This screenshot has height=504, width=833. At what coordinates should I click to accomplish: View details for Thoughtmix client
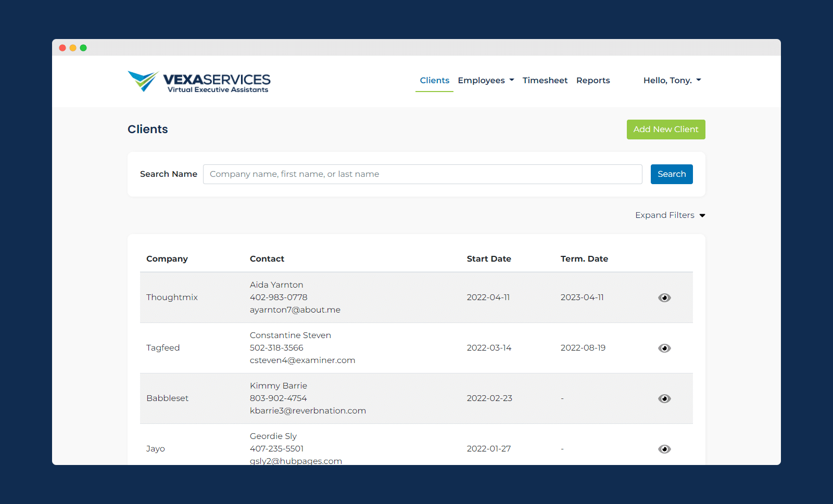[664, 298]
